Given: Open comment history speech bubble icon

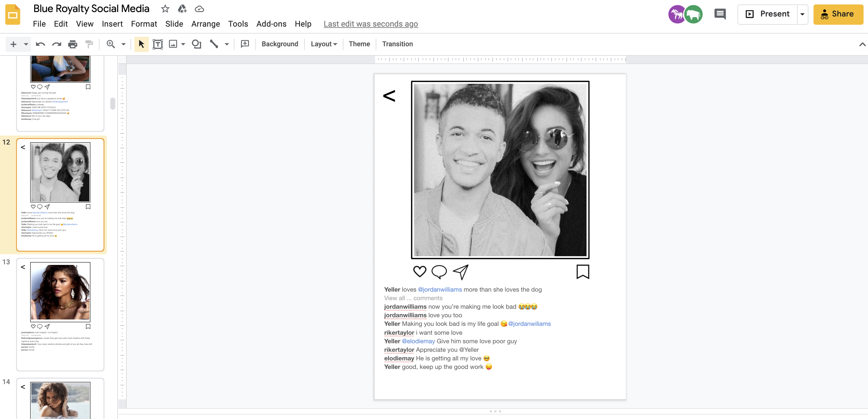Looking at the screenshot, I should point(720,14).
